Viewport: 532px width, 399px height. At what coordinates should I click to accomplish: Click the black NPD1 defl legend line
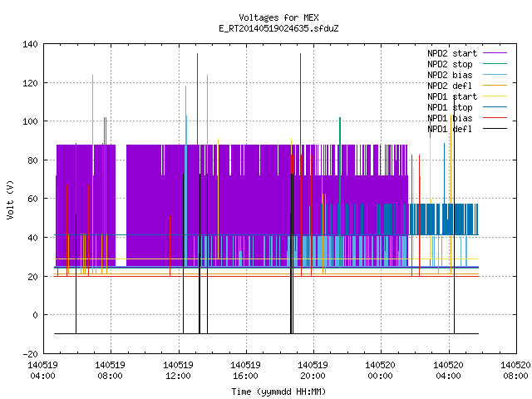pos(495,129)
